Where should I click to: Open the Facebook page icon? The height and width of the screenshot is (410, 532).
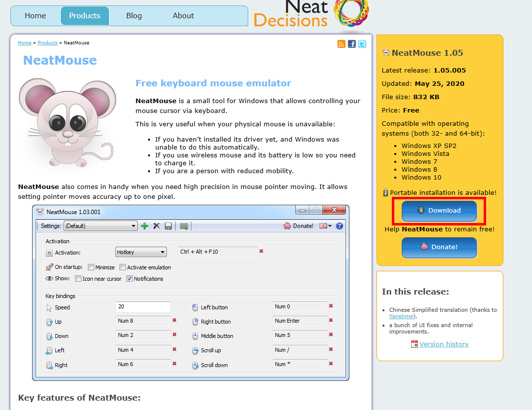352,44
